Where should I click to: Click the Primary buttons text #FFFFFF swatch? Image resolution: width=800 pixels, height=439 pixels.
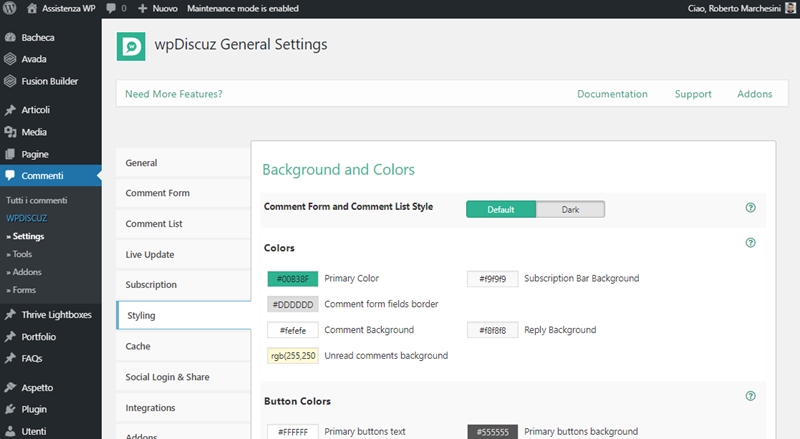tap(293, 432)
